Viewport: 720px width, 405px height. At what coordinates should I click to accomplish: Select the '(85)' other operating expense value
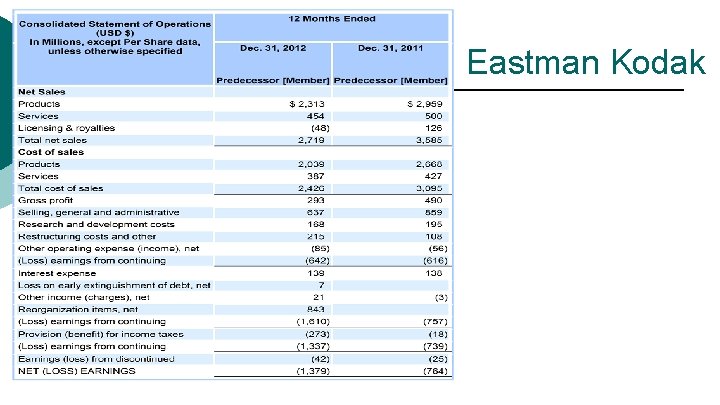pyautogui.click(x=320, y=248)
